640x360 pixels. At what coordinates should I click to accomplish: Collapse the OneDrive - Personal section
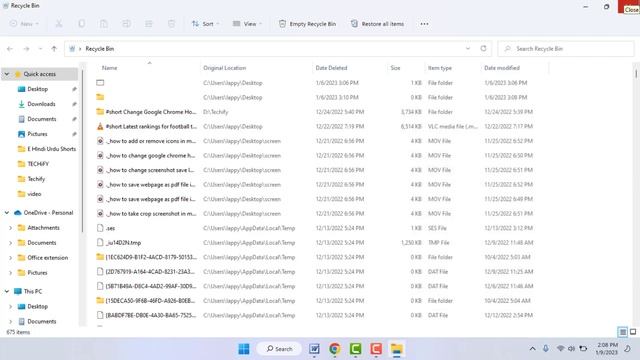(7, 213)
